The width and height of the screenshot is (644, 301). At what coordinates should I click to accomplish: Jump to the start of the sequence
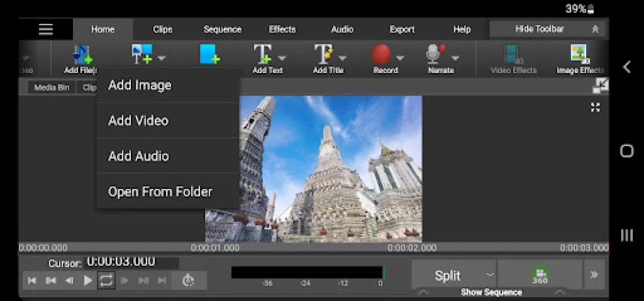(32, 281)
